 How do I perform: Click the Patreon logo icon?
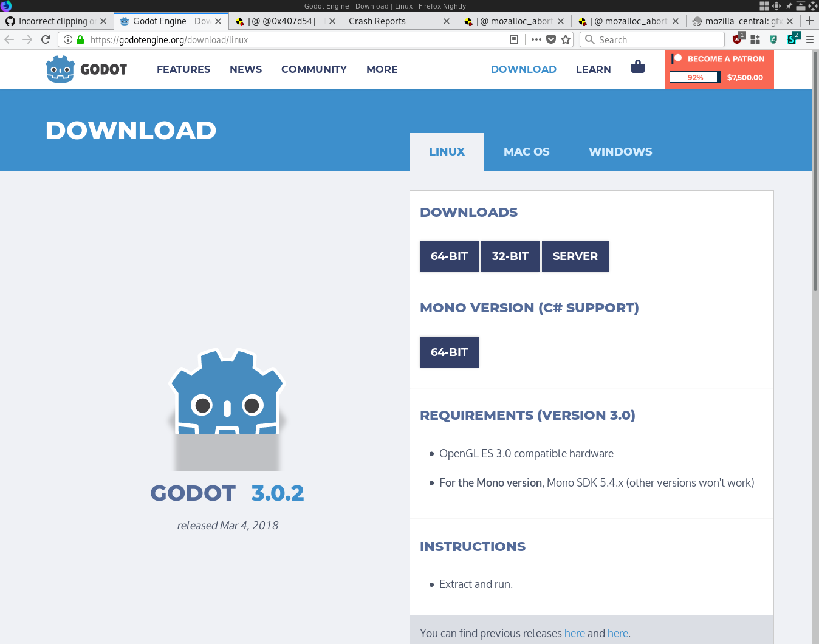tap(677, 59)
